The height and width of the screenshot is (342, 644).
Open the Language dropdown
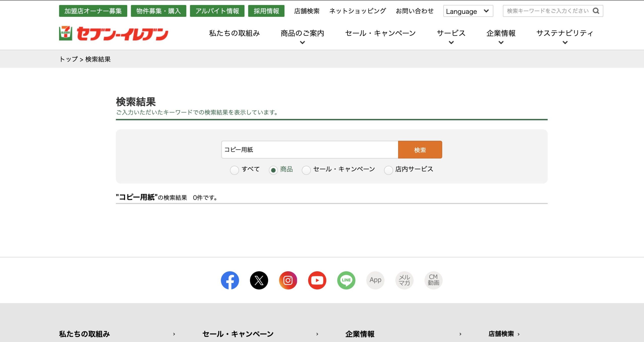tap(468, 11)
